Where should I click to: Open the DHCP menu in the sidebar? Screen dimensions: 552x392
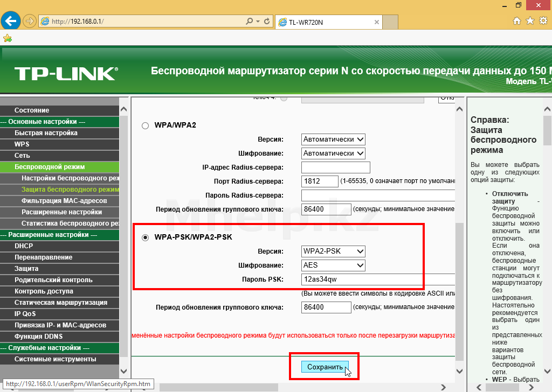(24, 246)
